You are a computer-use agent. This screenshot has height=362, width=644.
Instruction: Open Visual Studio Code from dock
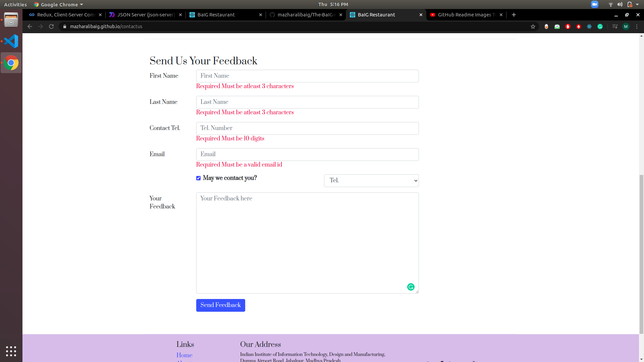point(11,41)
